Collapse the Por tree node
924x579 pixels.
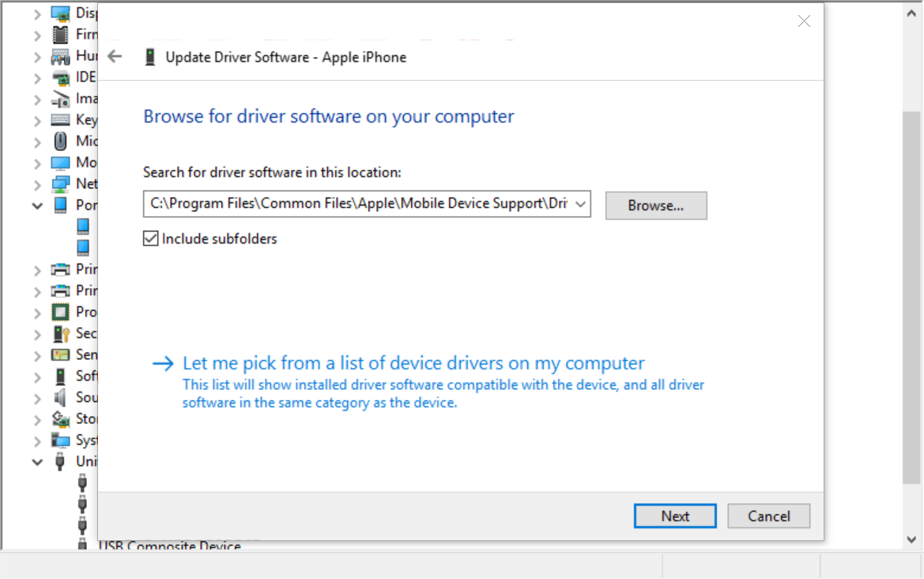coord(37,206)
